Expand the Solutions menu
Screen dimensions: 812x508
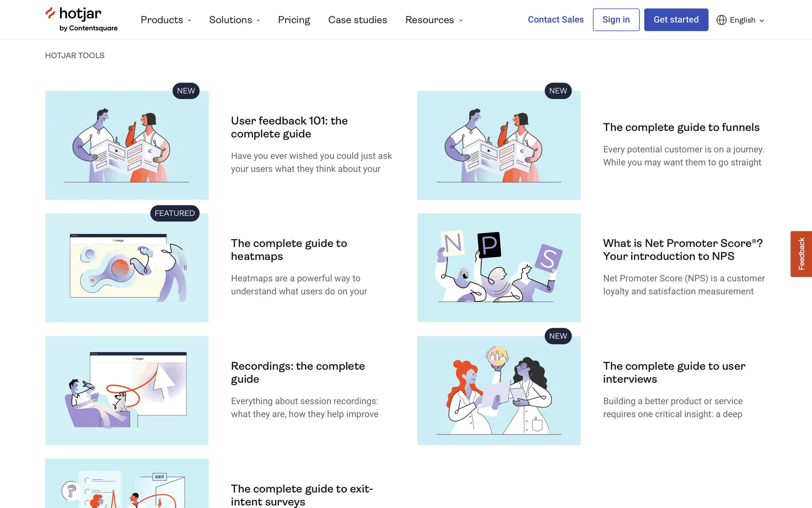pyautogui.click(x=235, y=20)
